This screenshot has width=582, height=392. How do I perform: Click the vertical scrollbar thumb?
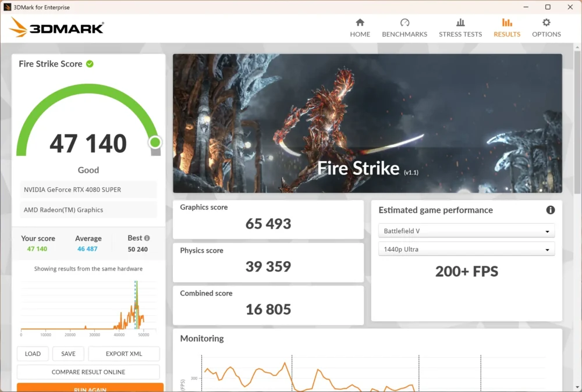pyautogui.click(x=577, y=122)
